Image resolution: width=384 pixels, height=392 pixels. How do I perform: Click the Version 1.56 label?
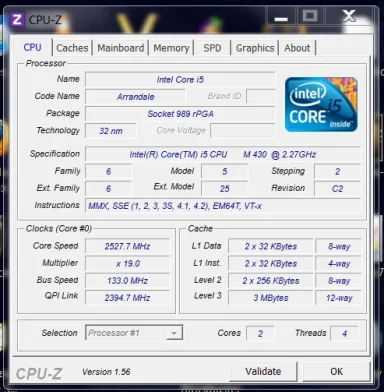pos(106,372)
